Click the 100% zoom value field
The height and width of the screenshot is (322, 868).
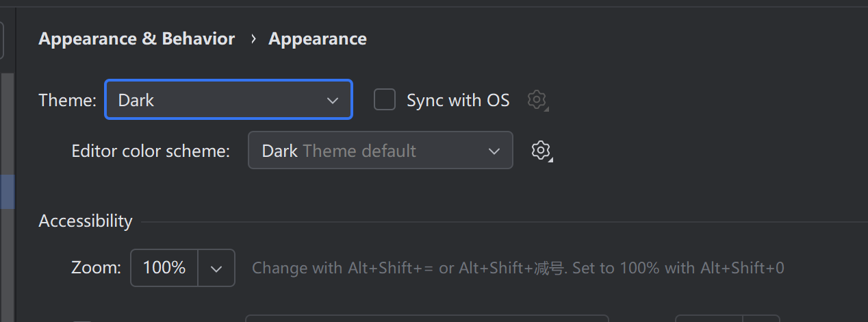click(164, 268)
